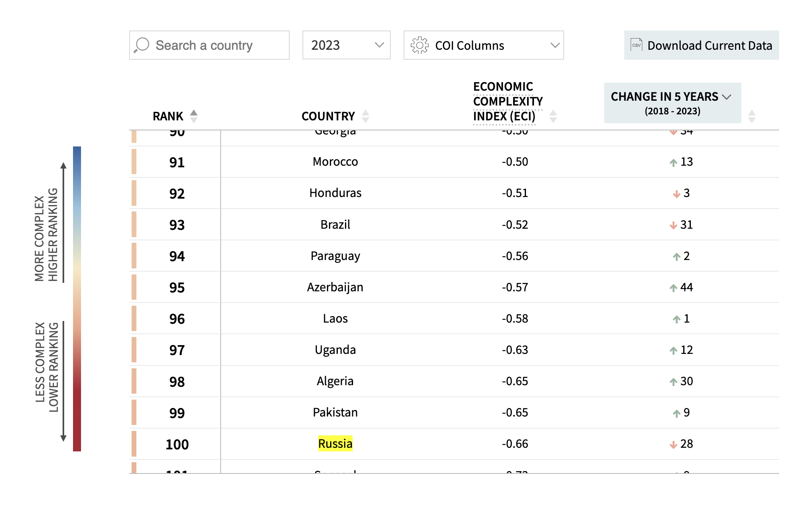Select the Laos country name
This screenshot has width=812, height=516.
click(335, 319)
